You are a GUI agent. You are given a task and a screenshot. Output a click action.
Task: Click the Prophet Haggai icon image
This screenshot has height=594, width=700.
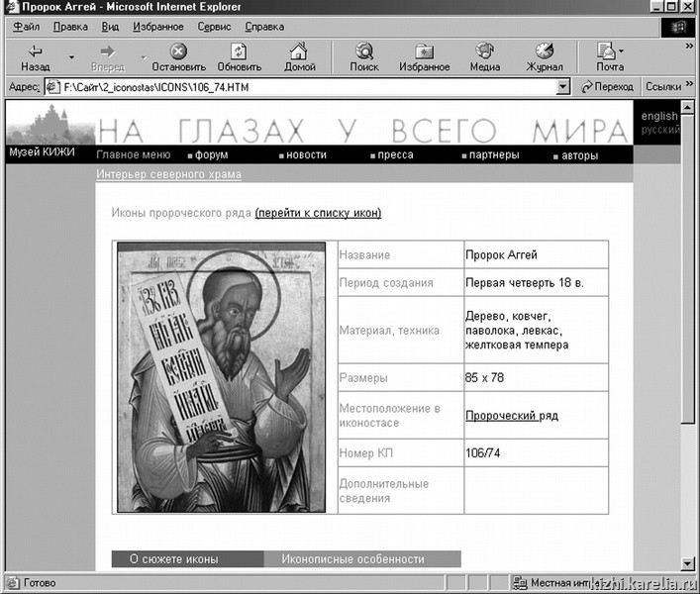(x=222, y=376)
